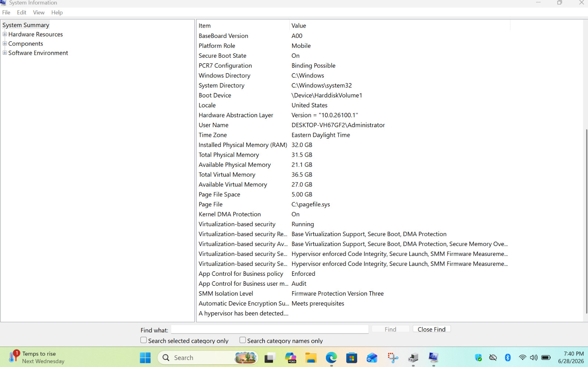The width and height of the screenshot is (588, 367).
Task: Select the Time Zone row
Action: [x=353, y=135]
